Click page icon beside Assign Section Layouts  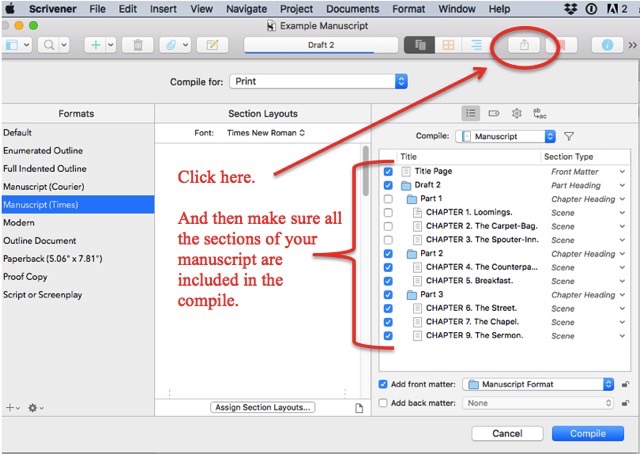(359, 408)
